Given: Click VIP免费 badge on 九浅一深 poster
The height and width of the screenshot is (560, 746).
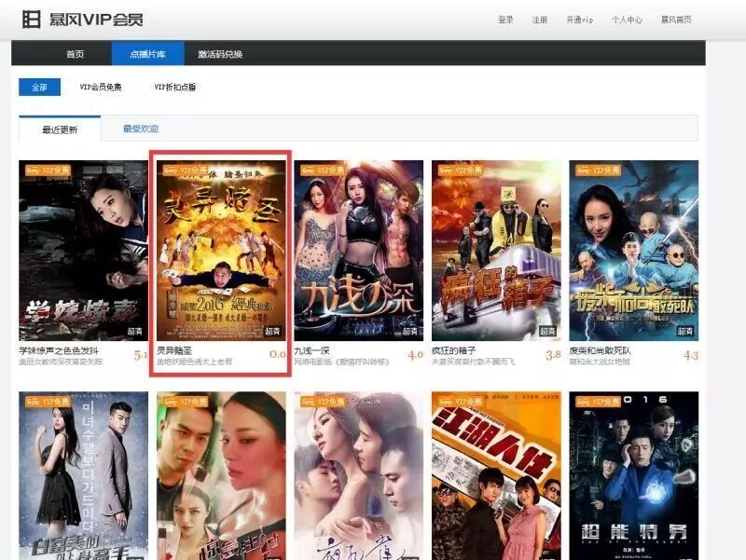Looking at the screenshot, I should tap(323, 171).
